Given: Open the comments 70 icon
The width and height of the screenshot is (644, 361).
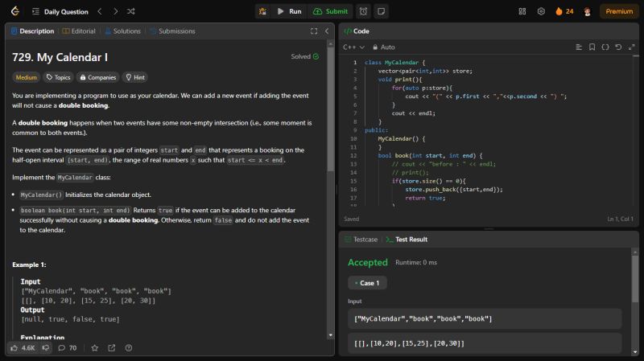Looking at the screenshot, I should (68, 348).
